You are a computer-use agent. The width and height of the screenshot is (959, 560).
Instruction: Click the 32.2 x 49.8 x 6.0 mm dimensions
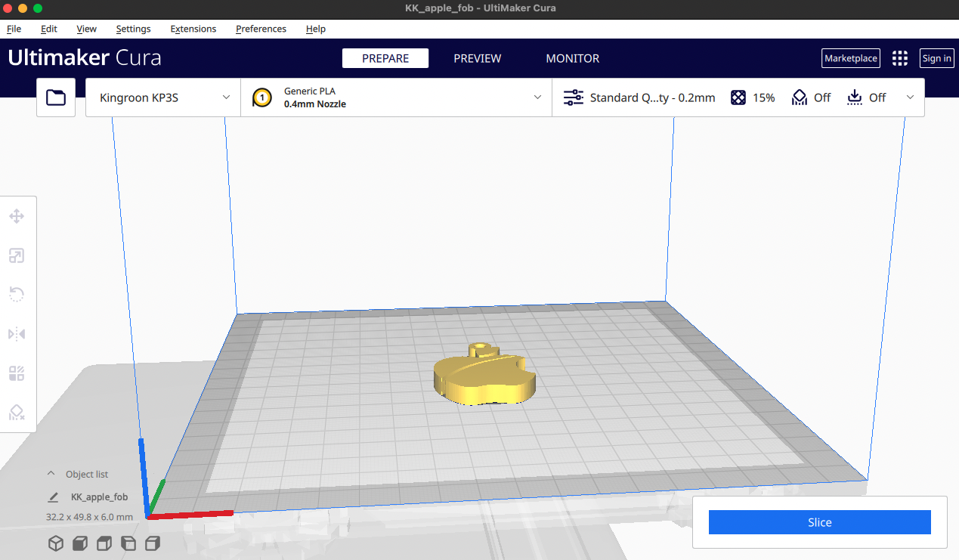click(x=89, y=517)
